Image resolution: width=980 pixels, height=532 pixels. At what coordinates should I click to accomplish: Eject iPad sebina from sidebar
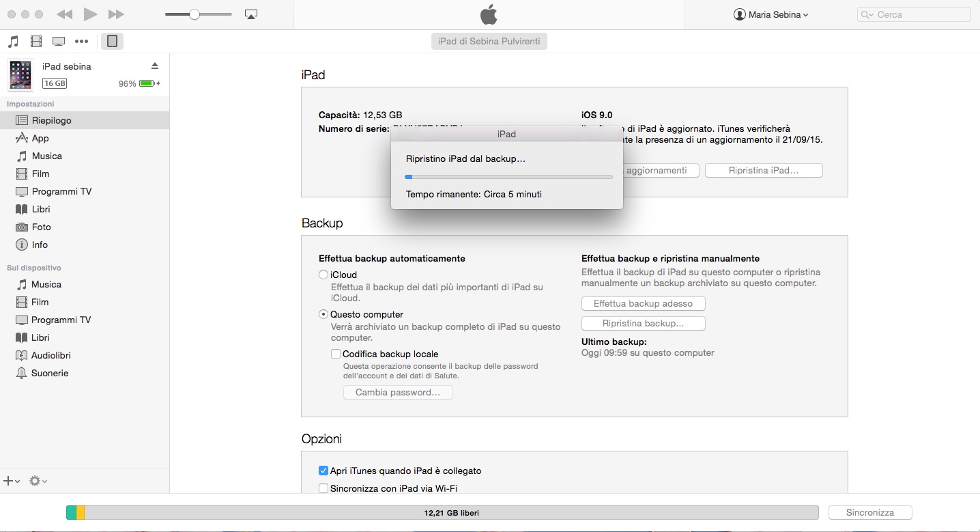pos(154,66)
